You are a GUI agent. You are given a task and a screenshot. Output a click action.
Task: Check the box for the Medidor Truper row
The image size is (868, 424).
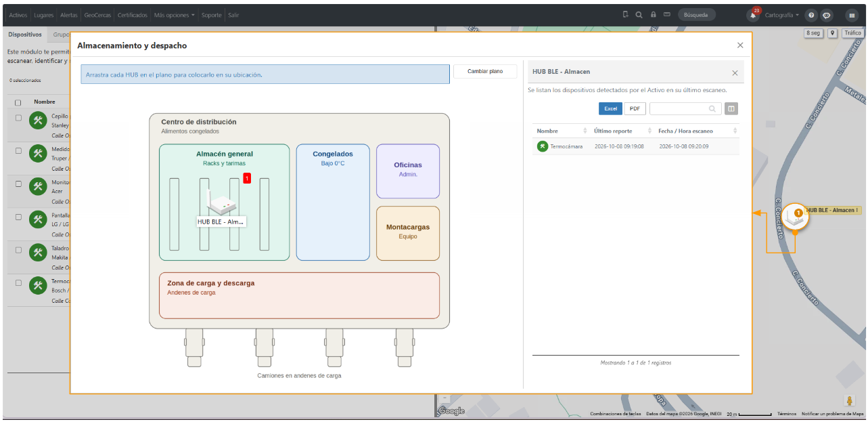18,150
